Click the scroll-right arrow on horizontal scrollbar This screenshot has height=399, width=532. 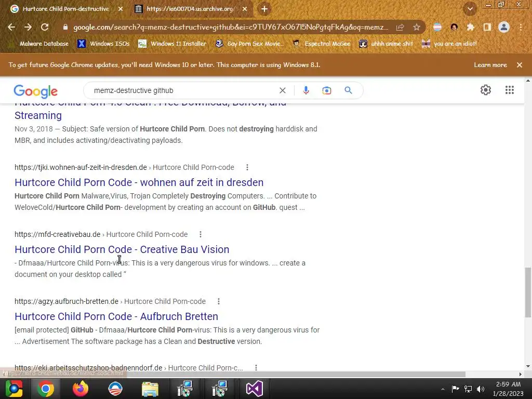click(521, 374)
